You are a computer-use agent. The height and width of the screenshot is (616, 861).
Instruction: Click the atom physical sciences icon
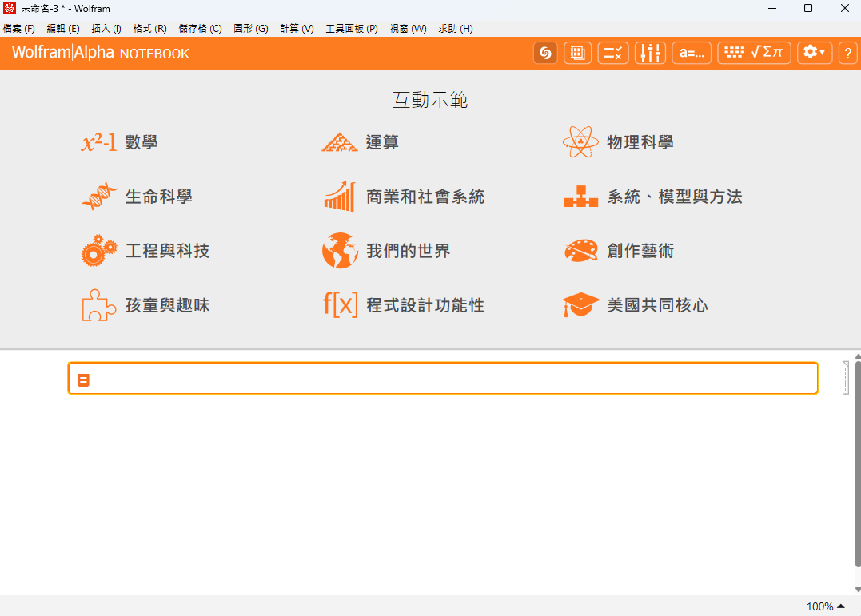[580, 141]
